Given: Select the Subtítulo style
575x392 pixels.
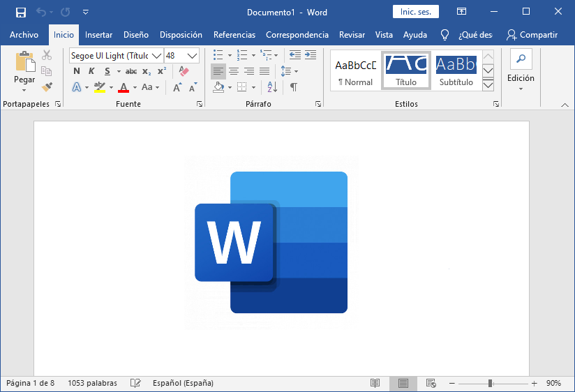Looking at the screenshot, I should [456, 71].
